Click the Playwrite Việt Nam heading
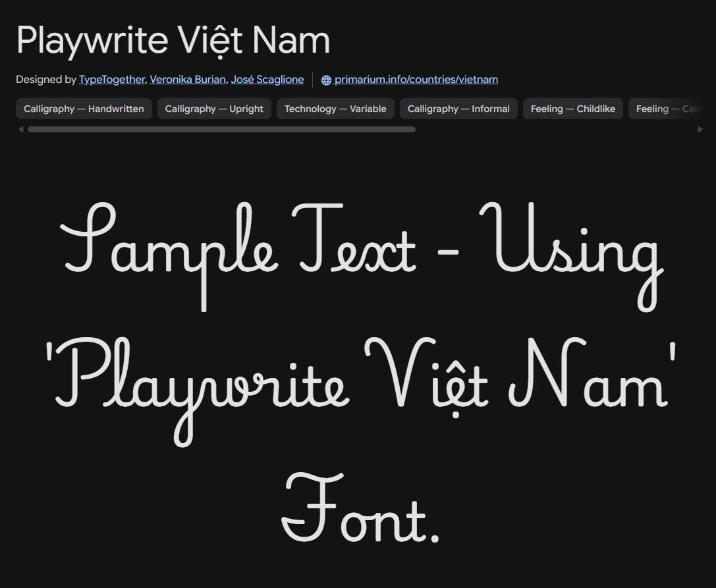 point(173,41)
